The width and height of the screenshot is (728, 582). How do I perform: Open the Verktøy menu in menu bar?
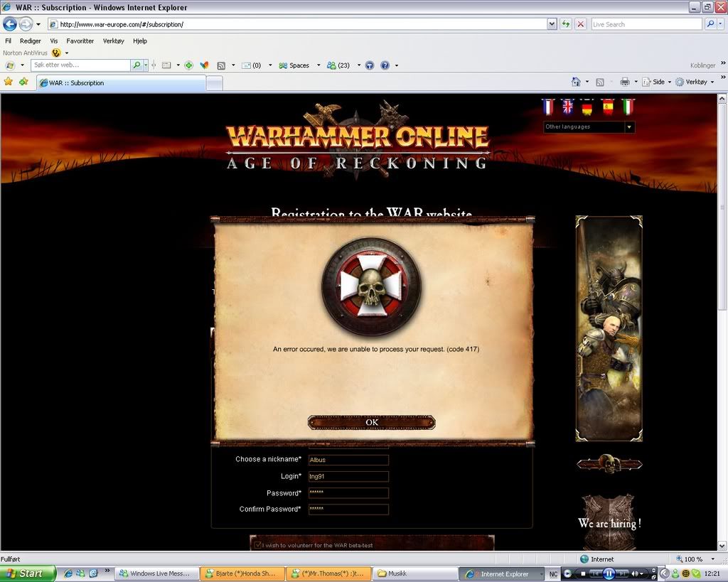[113, 41]
